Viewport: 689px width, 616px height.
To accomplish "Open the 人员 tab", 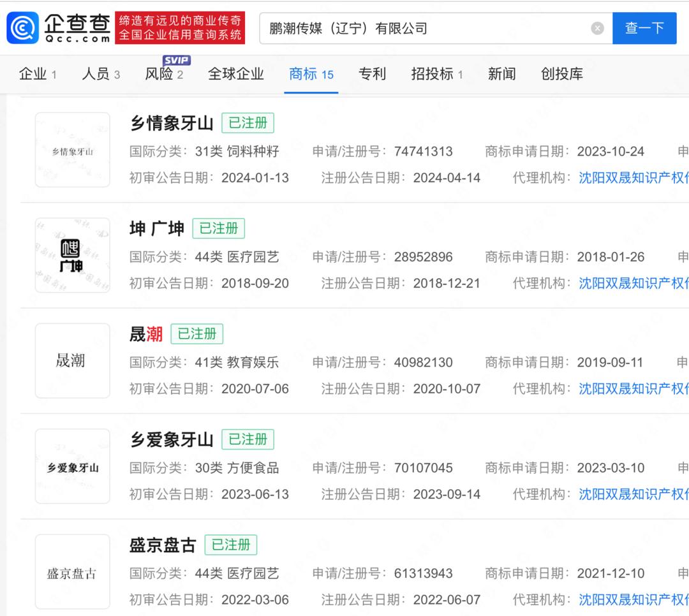I will tap(100, 74).
